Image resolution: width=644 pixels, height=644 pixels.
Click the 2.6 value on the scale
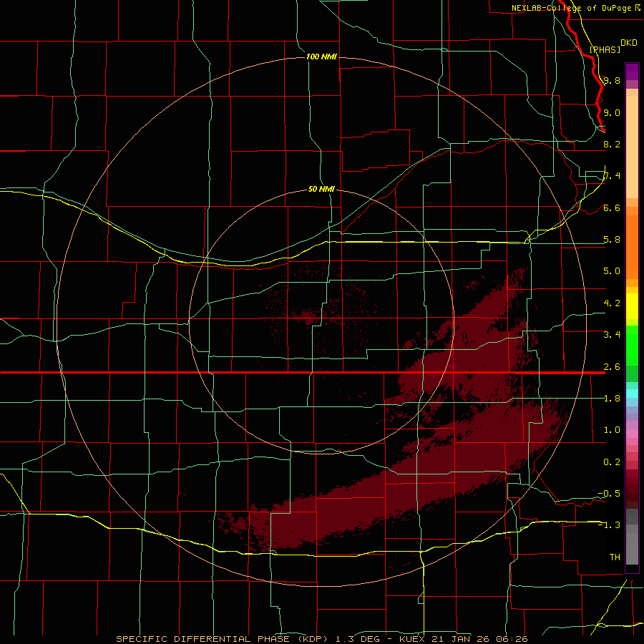pyautogui.click(x=612, y=367)
